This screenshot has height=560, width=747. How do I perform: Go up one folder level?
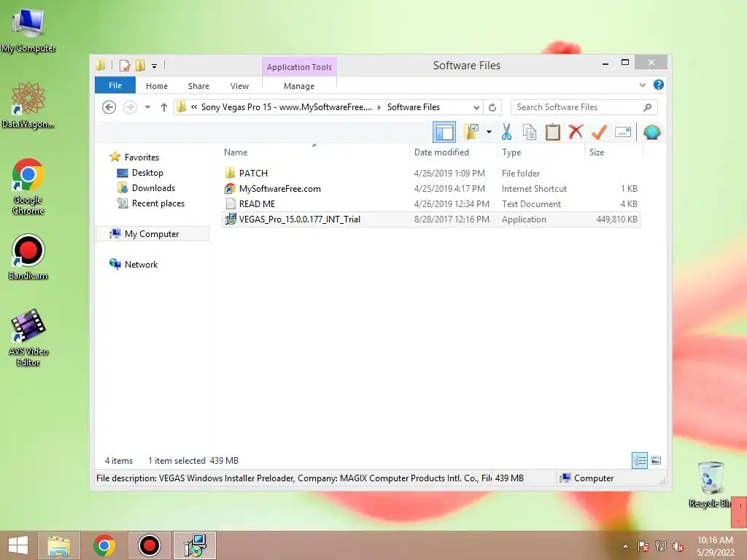(164, 107)
